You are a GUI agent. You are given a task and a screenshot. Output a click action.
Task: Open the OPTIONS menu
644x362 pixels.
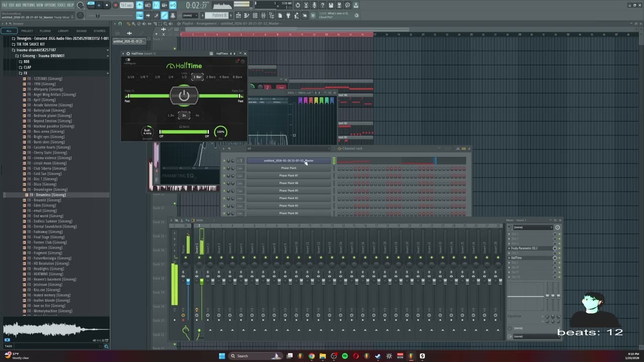[x=50, y=5]
